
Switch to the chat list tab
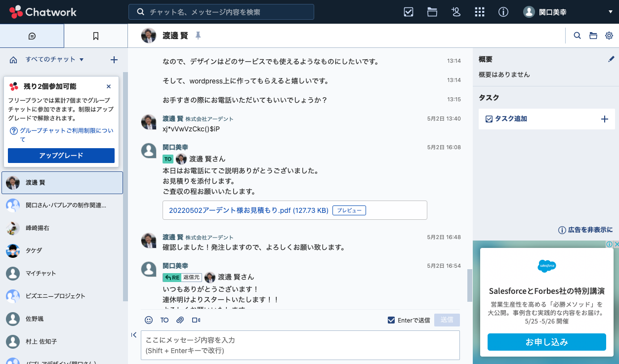[32, 36]
